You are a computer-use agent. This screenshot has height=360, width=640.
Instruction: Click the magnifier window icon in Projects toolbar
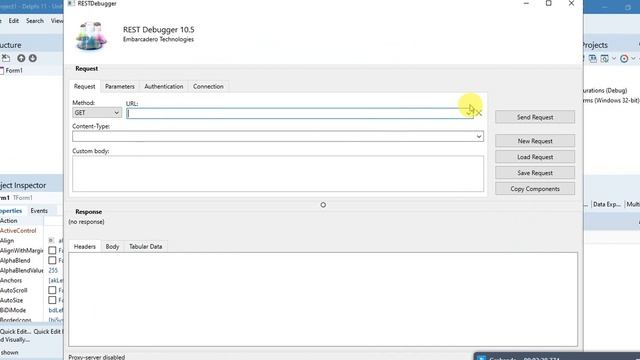[x=604, y=59]
